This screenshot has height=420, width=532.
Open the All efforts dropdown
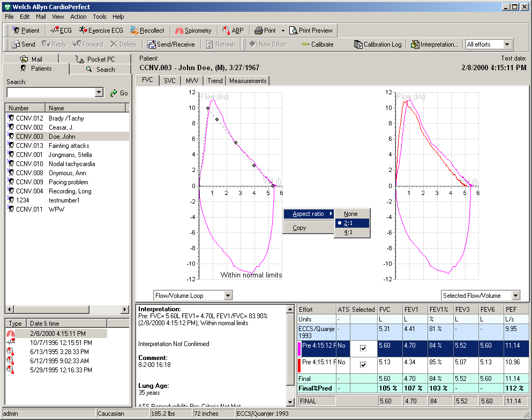coord(507,44)
